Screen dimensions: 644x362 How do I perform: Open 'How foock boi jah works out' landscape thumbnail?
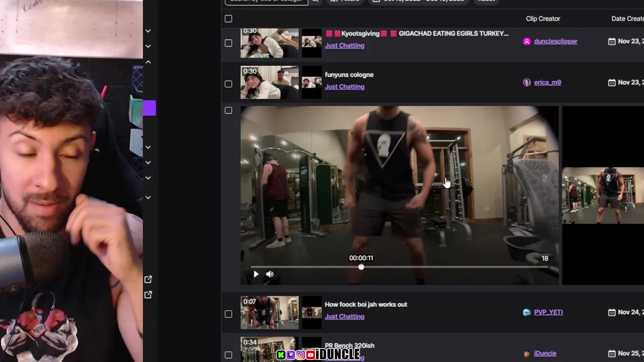(x=270, y=312)
